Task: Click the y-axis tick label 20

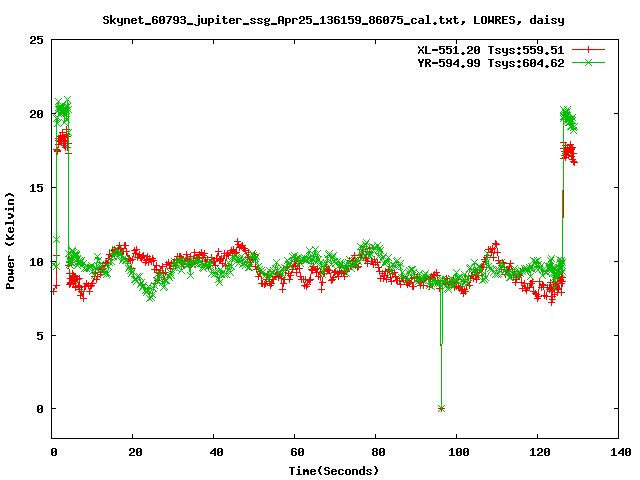Action: click(36, 114)
